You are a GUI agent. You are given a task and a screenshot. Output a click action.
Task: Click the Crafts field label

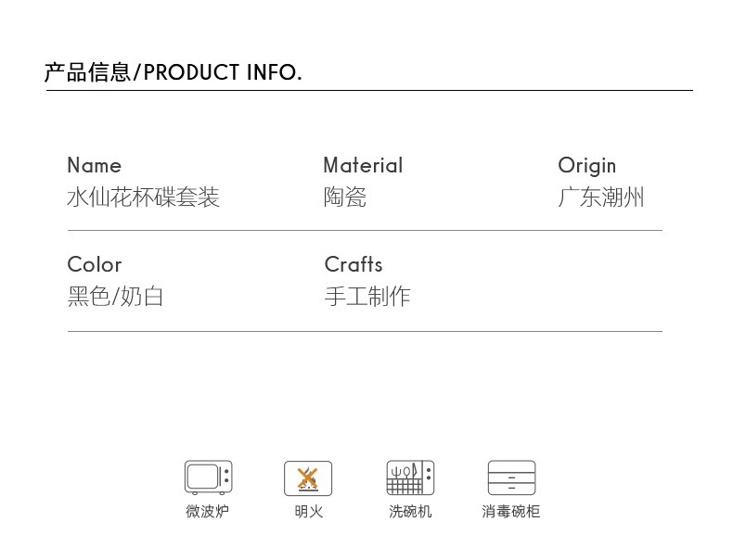[x=354, y=264]
